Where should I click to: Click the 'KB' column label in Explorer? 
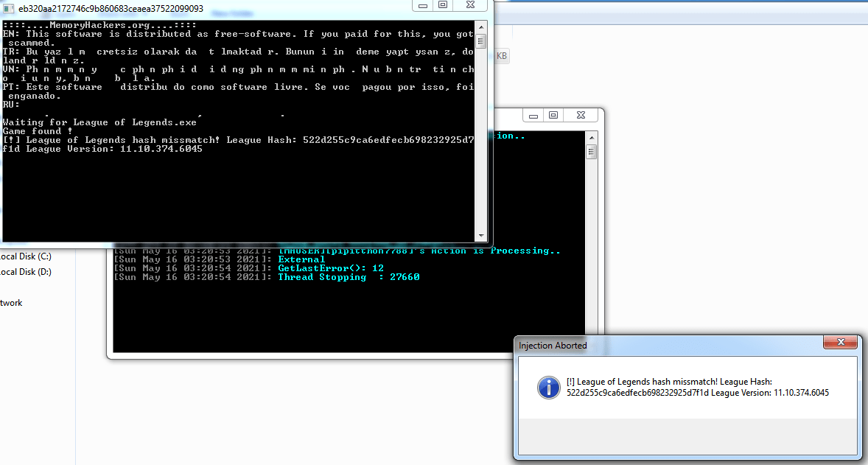(502, 56)
